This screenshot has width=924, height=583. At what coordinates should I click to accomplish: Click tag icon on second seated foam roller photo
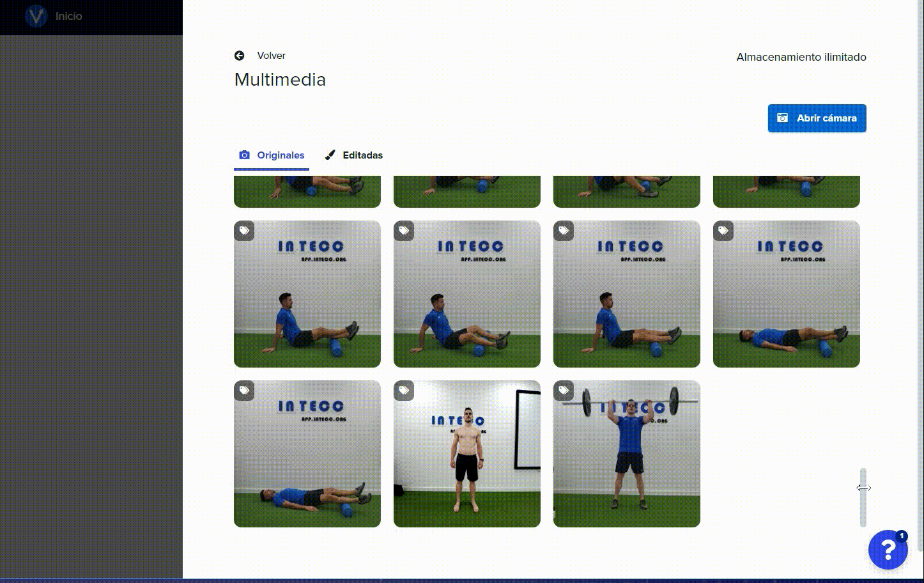tap(404, 231)
